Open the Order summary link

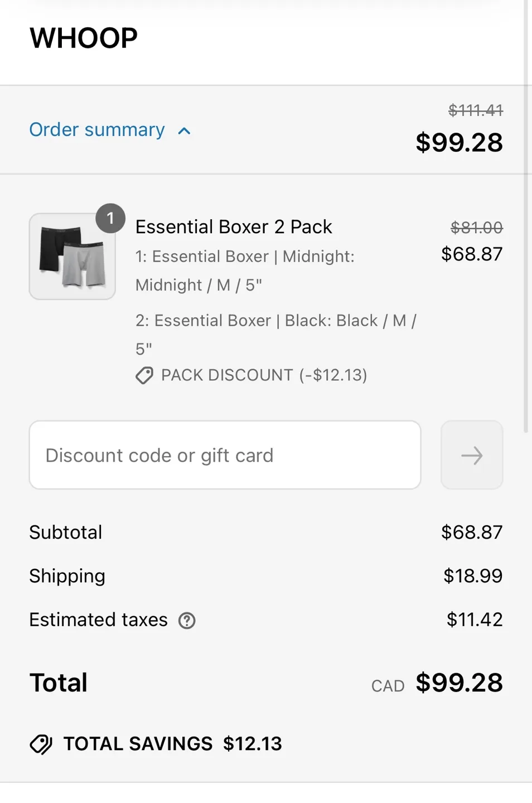point(96,130)
